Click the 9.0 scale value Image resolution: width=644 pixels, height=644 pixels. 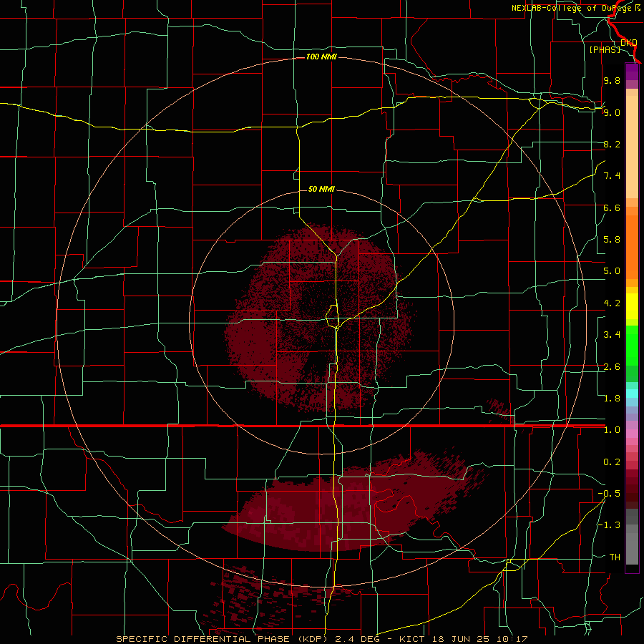(x=612, y=112)
